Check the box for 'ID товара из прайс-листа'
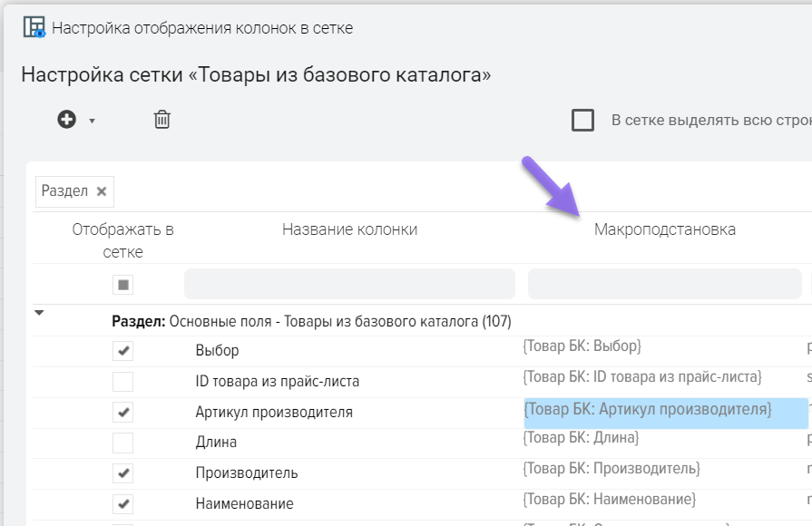The height and width of the screenshot is (526, 812). (x=123, y=381)
